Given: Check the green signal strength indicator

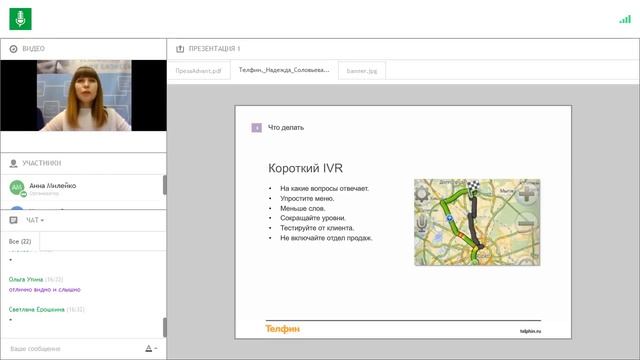Looking at the screenshot, I should tap(625, 19).
